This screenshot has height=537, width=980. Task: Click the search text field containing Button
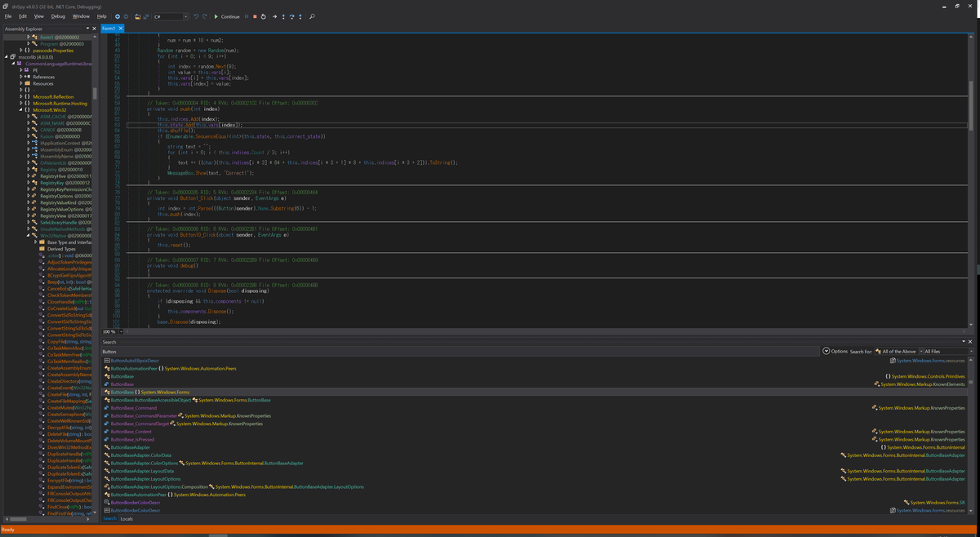[460, 351]
